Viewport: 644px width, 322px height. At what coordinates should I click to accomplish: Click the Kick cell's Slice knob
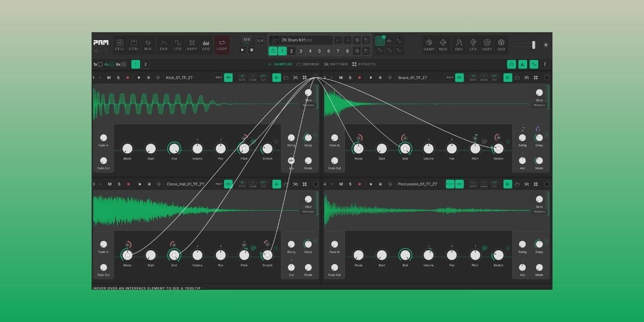point(308,92)
